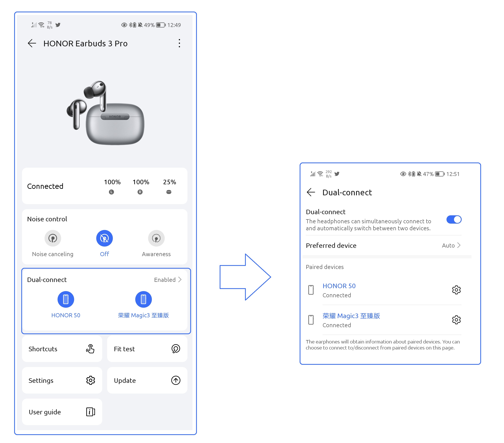This screenshot has width=504, height=443.
Task: Open settings gear for HONOR 50
Action: point(456,290)
